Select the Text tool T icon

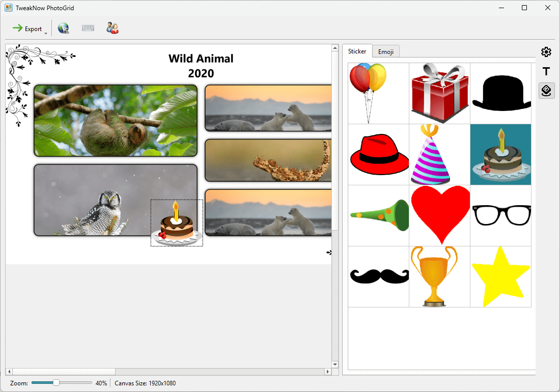pyautogui.click(x=546, y=71)
